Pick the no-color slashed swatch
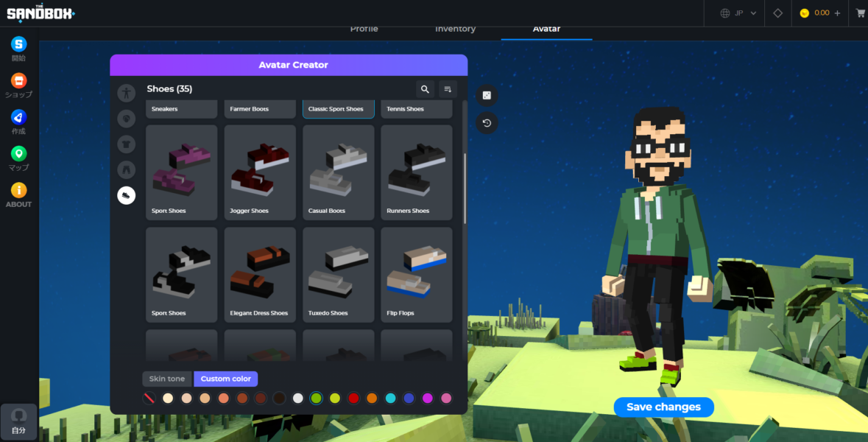 coord(149,399)
